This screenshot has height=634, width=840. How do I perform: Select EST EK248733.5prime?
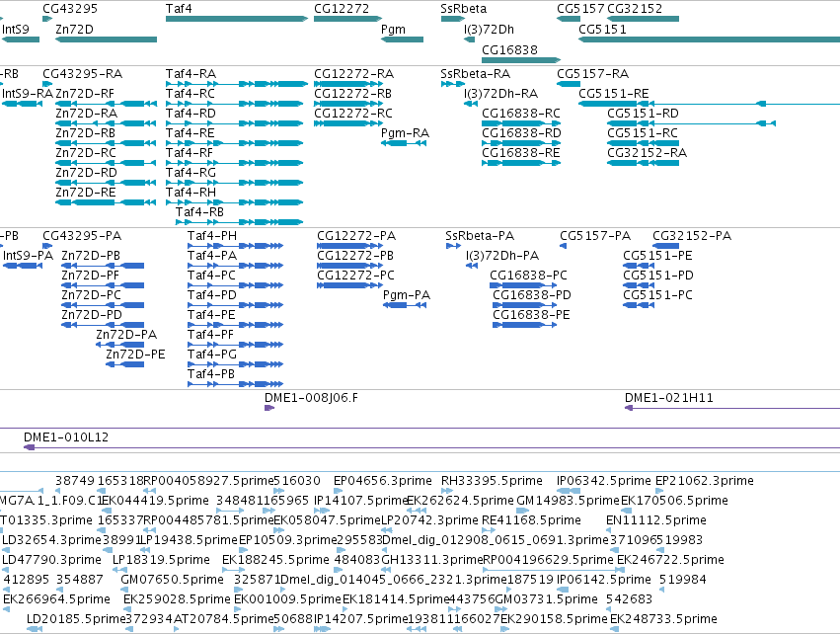(663, 619)
